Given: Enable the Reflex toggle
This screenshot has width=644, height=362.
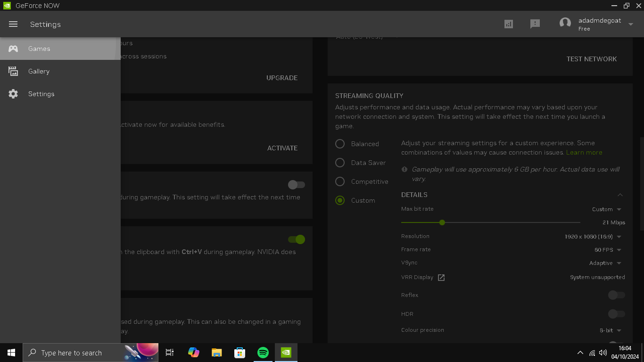Looking at the screenshot, I should pos(616,295).
